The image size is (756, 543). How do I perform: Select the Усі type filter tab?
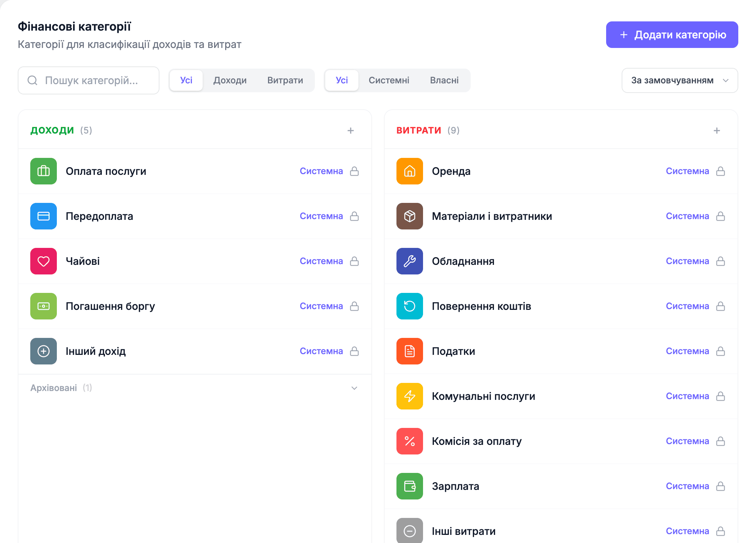coord(186,80)
